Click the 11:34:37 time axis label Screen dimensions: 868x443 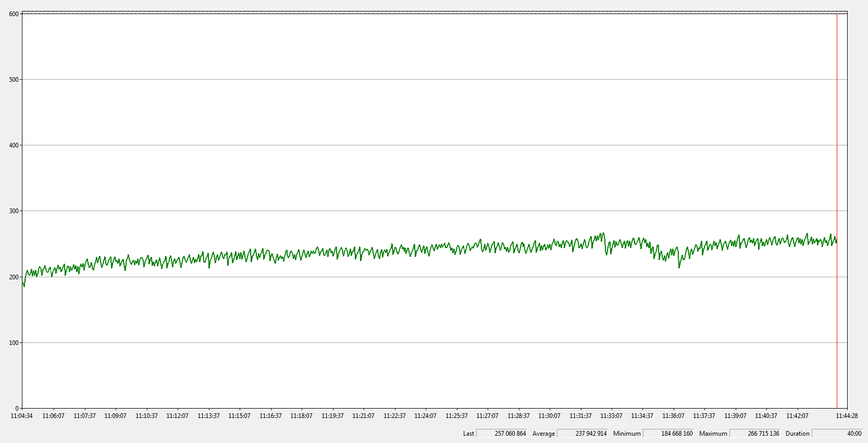pyautogui.click(x=642, y=416)
